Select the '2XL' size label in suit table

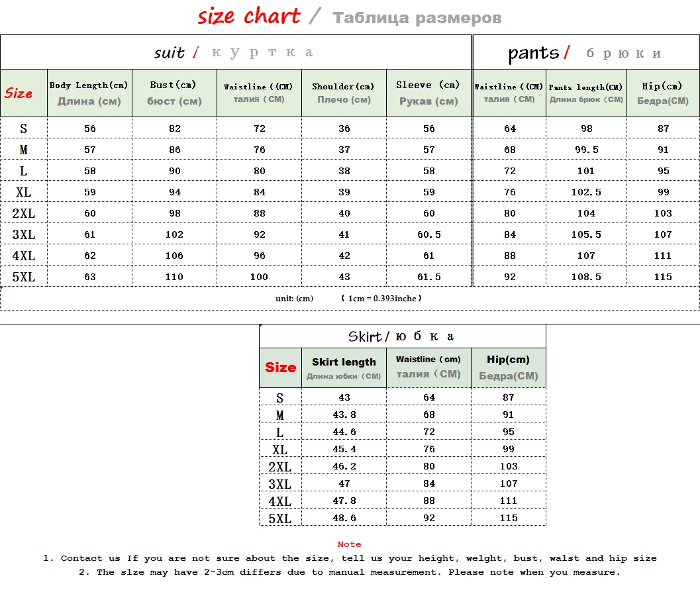[24, 213]
